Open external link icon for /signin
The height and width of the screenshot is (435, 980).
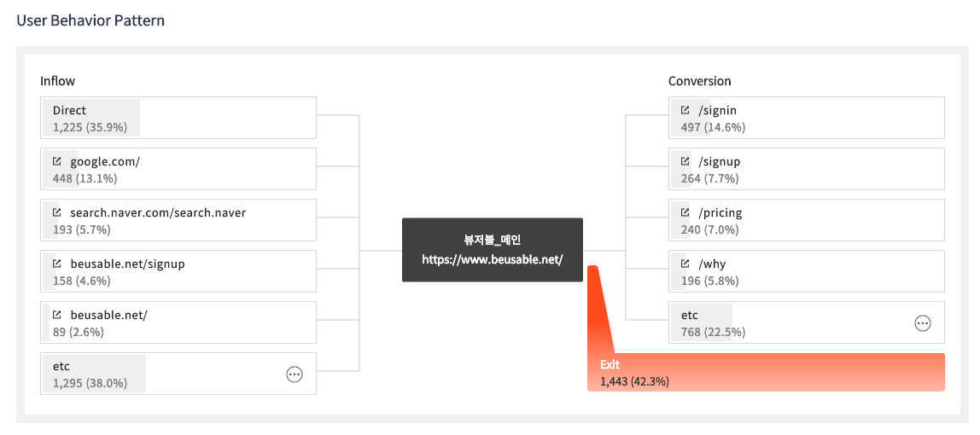pyautogui.click(x=685, y=110)
